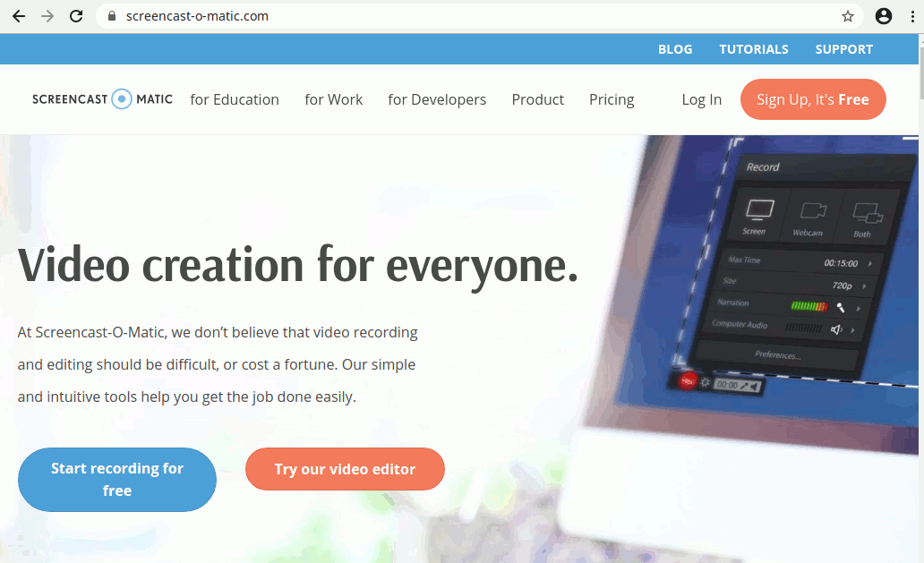This screenshot has height=563, width=924.
Task: Open the browser profile account icon
Action: pos(884,16)
